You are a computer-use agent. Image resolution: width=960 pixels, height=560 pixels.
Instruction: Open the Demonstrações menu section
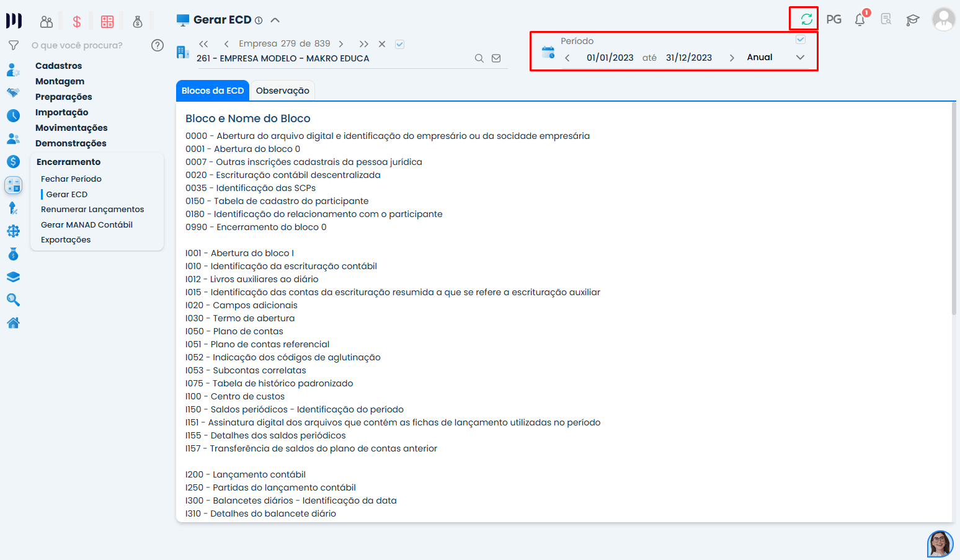[71, 143]
